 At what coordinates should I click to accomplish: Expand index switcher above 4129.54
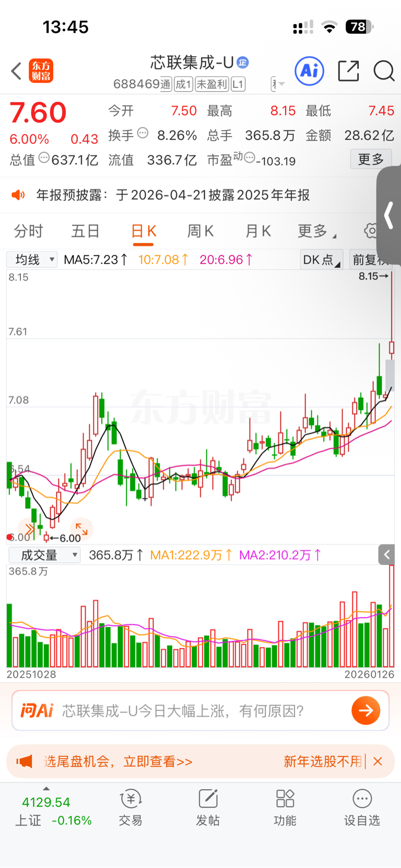pyautogui.click(x=46, y=789)
